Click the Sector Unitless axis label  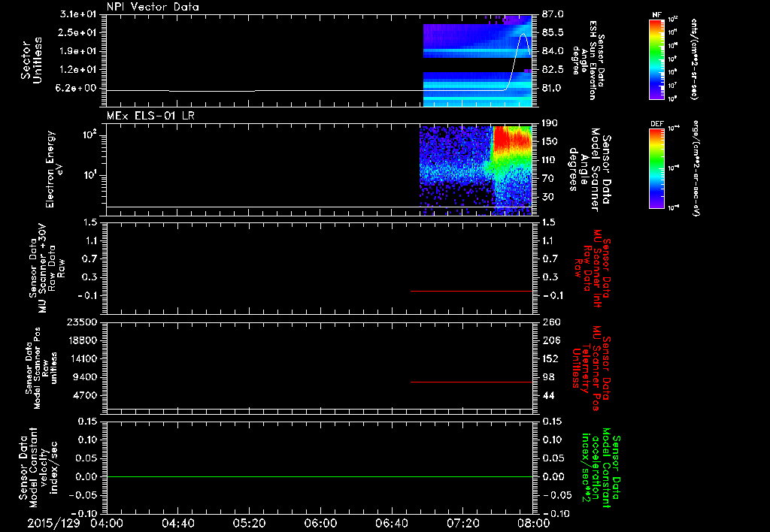tap(32, 60)
